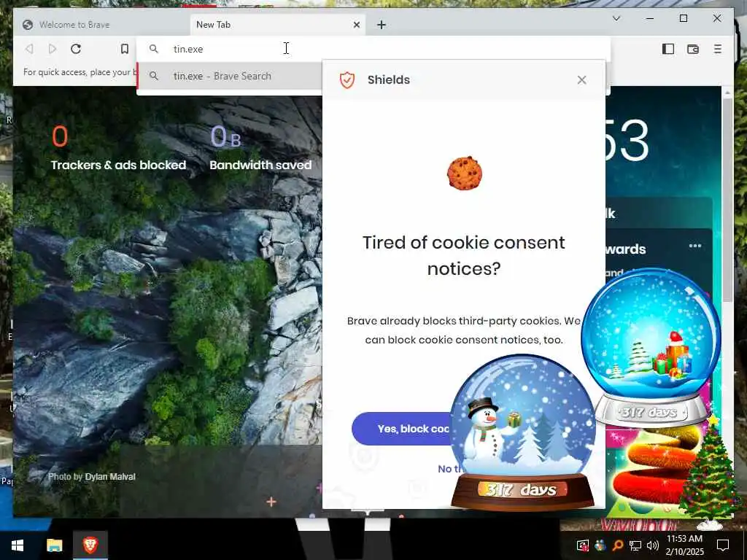The height and width of the screenshot is (560, 747).
Task: Click the search magnifier in the address bar
Action: (153, 49)
